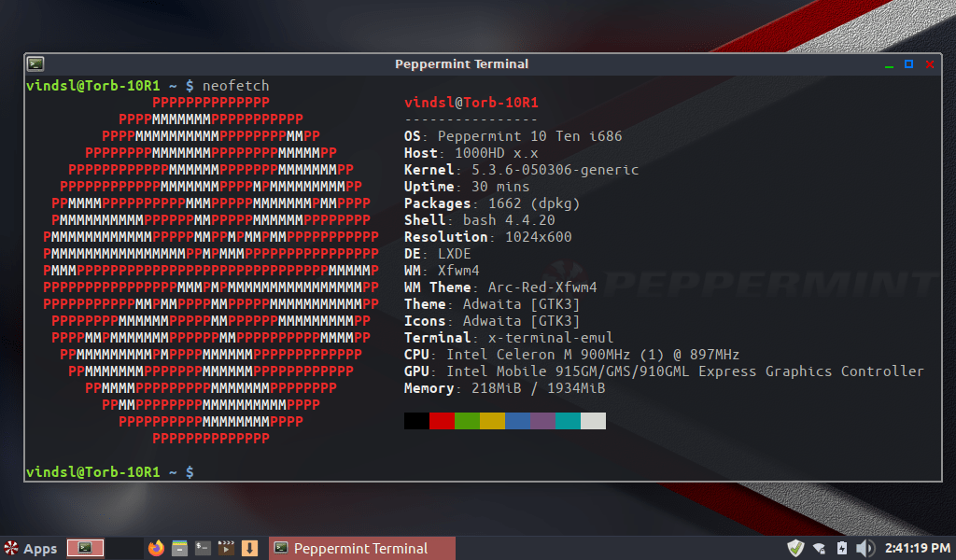The height and width of the screenshot is (560, 956).
Task: Click the green color block in neofetch
Action: pyautogui.click(x=467, y=421)
